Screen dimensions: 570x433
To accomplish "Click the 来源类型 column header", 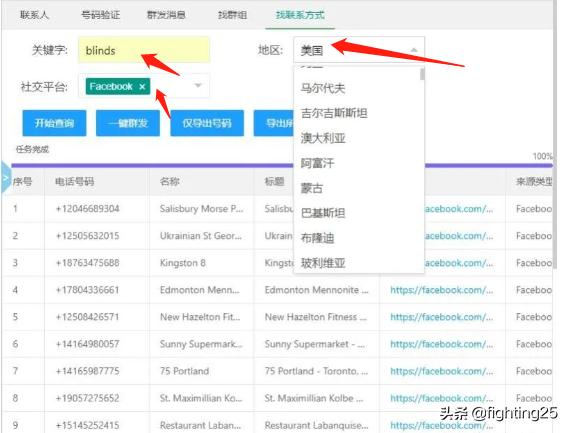I will click(x=534, y=181).
